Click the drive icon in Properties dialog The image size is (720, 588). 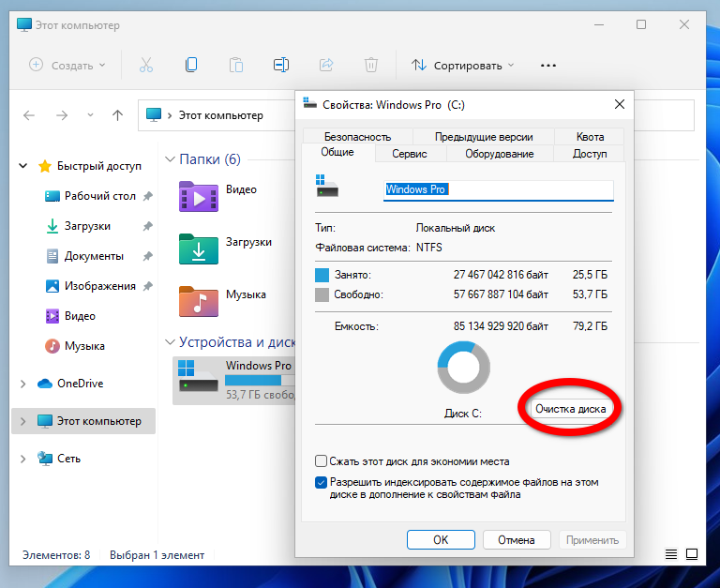coord(327,186)
